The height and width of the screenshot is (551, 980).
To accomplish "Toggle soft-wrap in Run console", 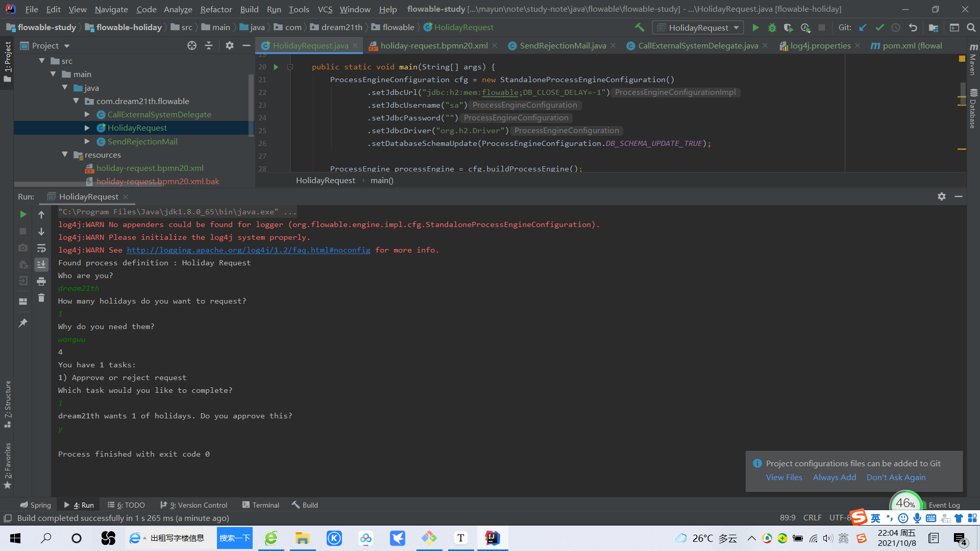I will [41, 248].
